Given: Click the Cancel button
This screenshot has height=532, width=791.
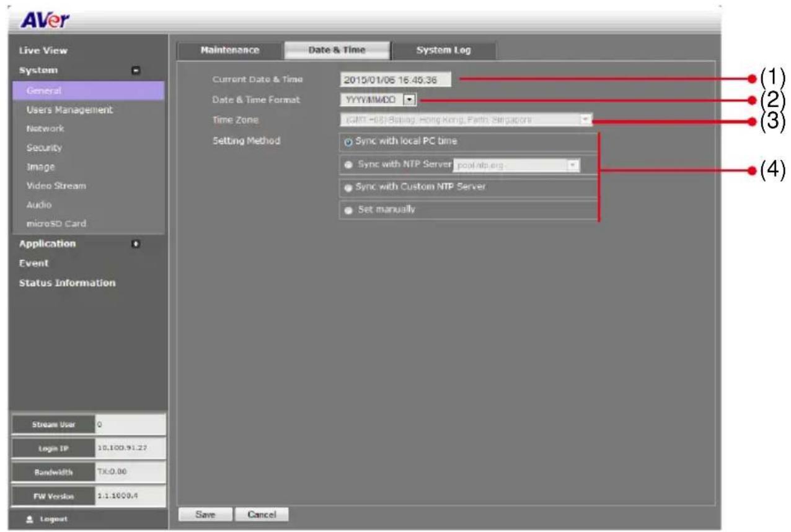Looking at the screenshot, I should pos(262,514).
